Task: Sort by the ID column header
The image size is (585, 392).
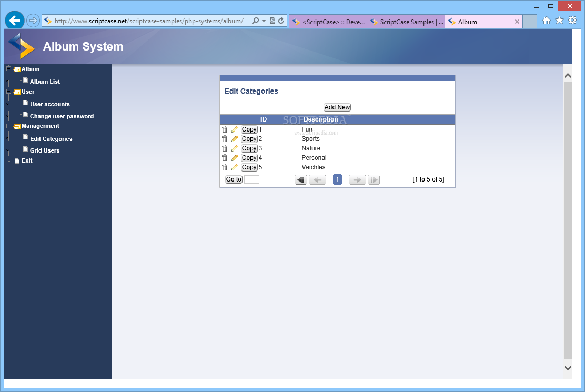Action: point(264,119)
